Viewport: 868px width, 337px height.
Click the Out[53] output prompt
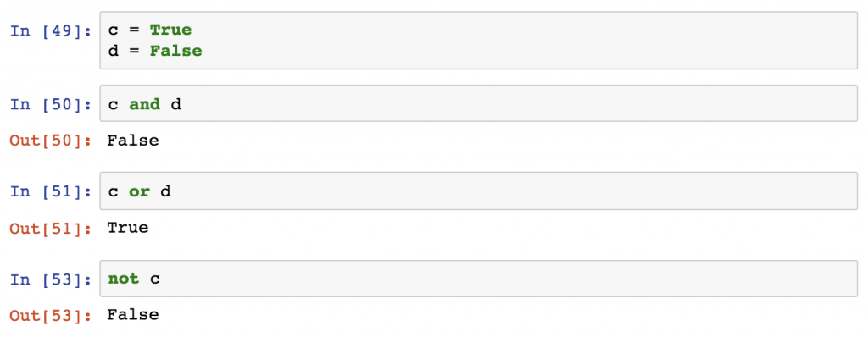[x=51, y=316]
